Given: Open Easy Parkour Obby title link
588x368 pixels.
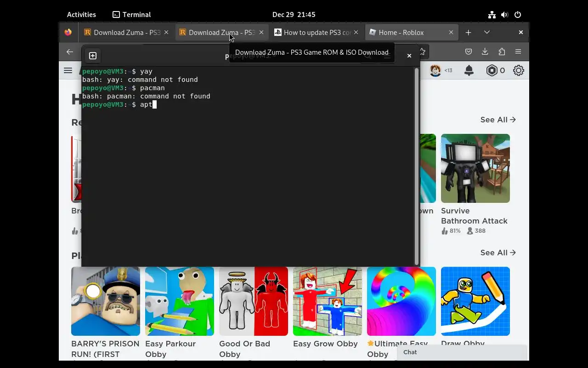Looking at the screenshot, I should coord(170,349).
